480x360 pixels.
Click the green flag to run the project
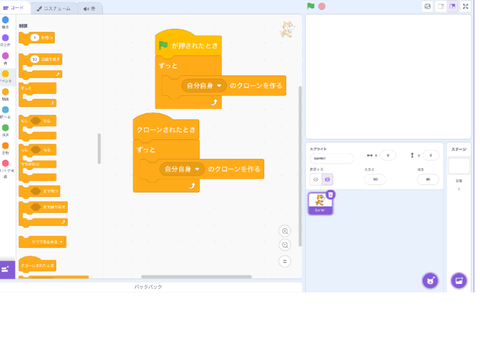pyautogui.click(x=311, y=6)
